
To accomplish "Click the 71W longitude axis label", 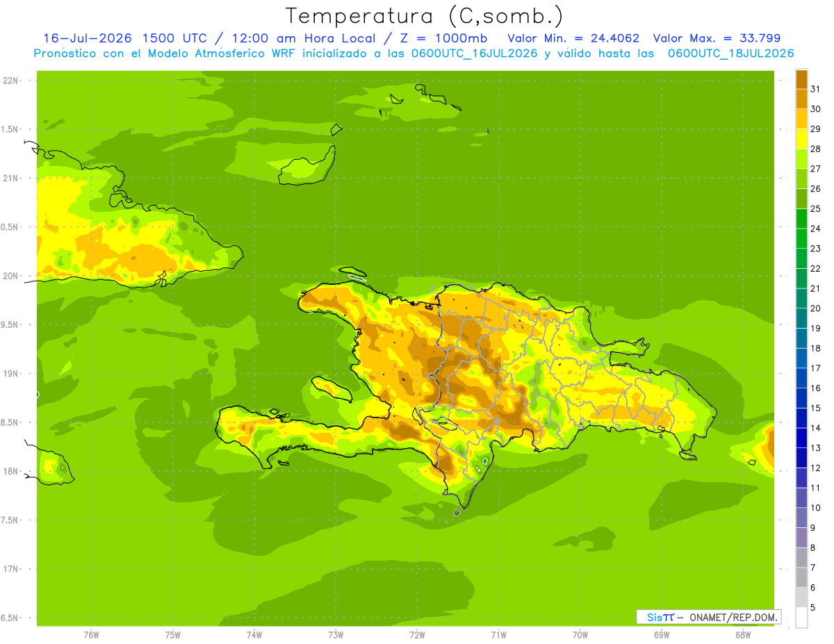I will pos(498,634).
